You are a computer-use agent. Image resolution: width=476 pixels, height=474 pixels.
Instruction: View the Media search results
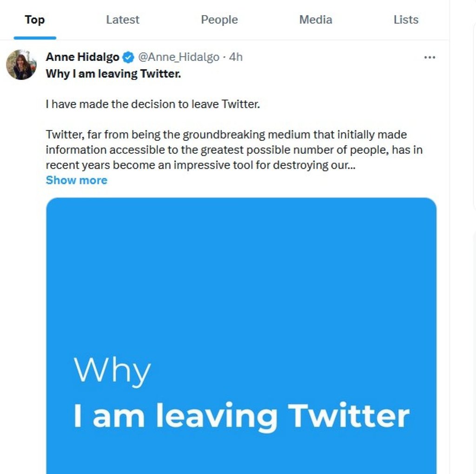tap(315, 20)
